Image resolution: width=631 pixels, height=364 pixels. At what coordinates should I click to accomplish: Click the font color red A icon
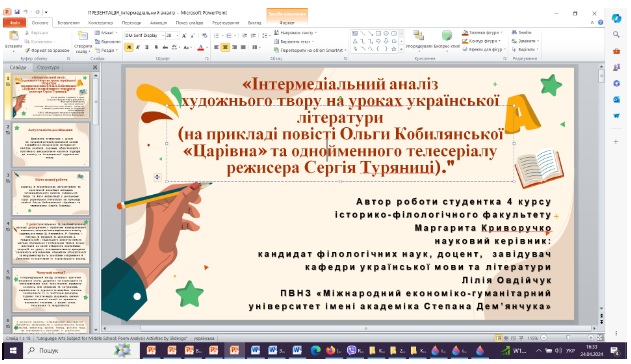(x=201, y=47)
